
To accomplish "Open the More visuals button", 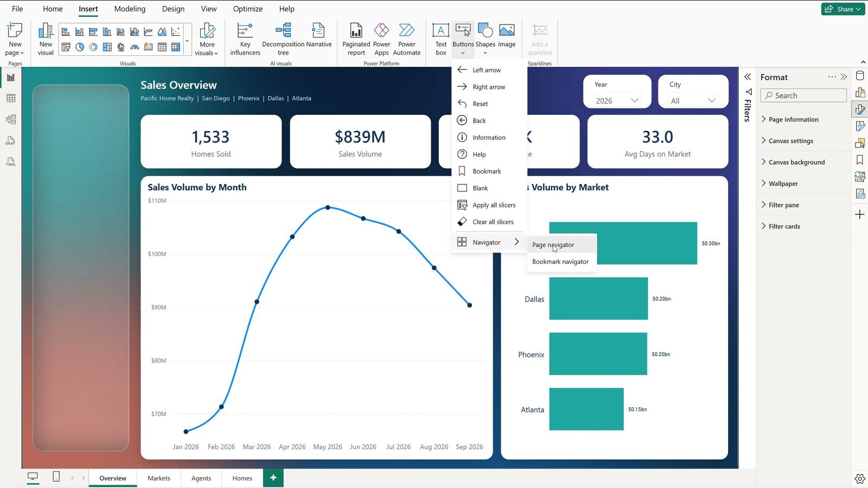I will point(207,38).
